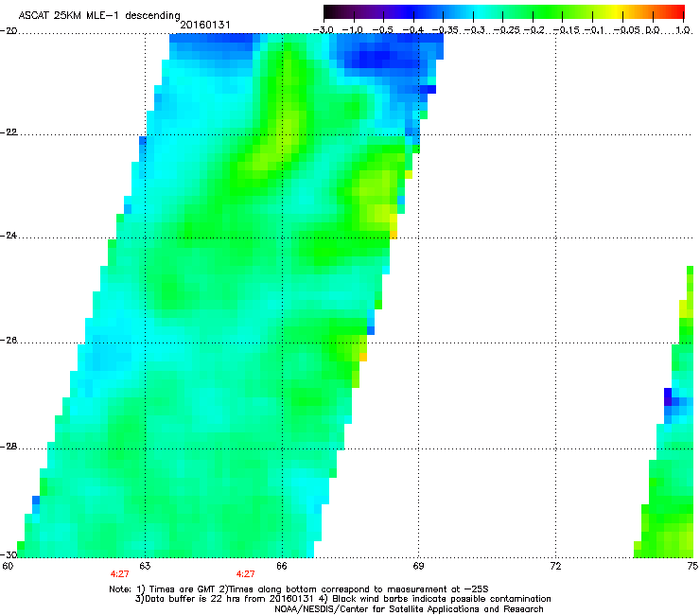Select the date label "20160131" under the title

(x=205, y=25)
